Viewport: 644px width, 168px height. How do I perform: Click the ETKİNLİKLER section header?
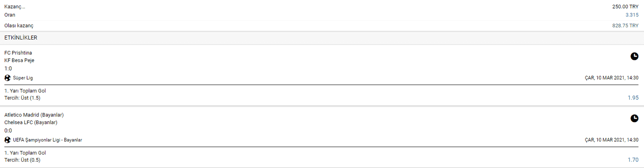point(21,37)
